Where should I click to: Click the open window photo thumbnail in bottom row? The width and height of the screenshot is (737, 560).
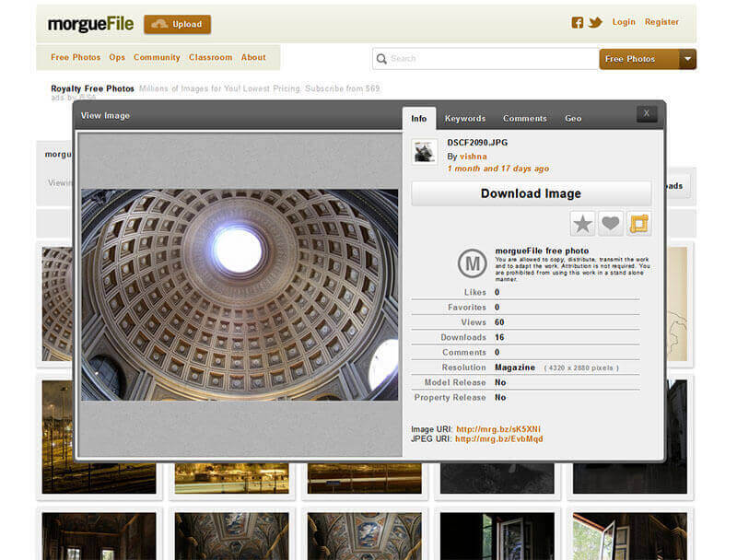coord(630,536)
